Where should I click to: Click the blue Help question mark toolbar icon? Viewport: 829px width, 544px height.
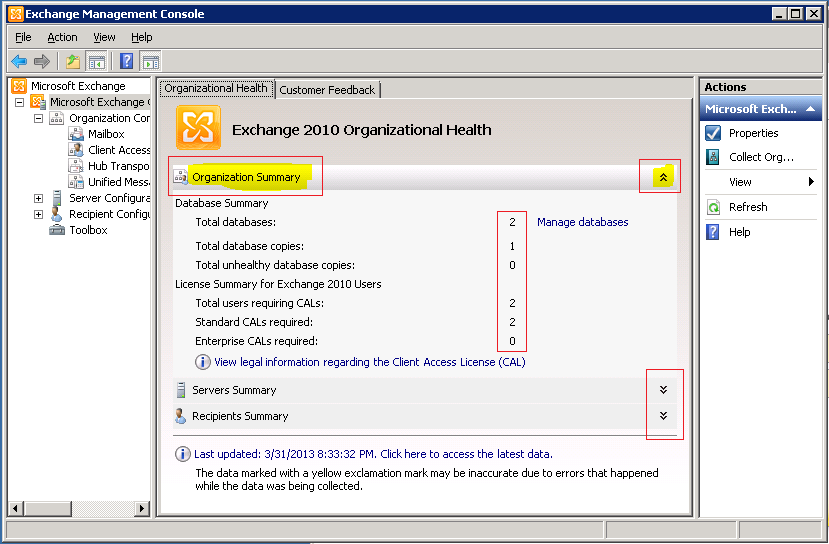tap(126, 61)
